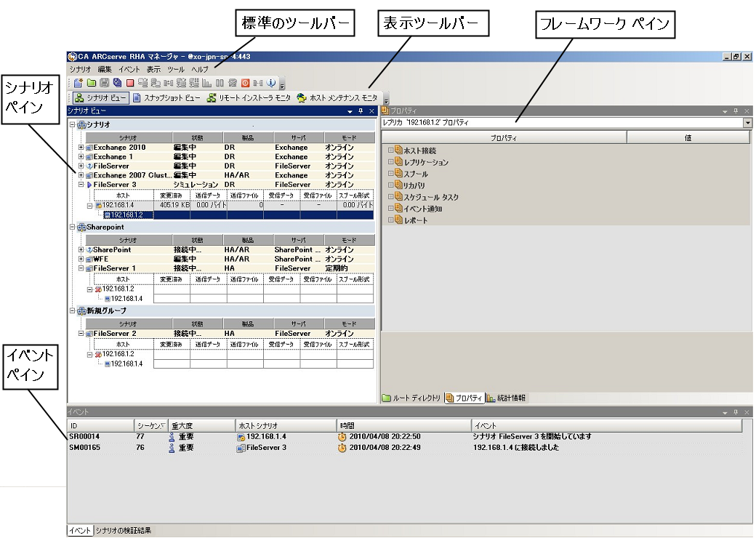The height and width of the screenshot is (538, 756).
Task: Switch to the 統計情報 tab
Action: point(507,398)
